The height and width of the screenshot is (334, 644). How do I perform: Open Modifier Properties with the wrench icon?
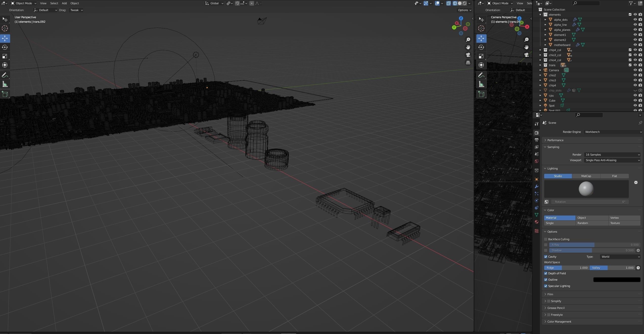tap(536, 186)
